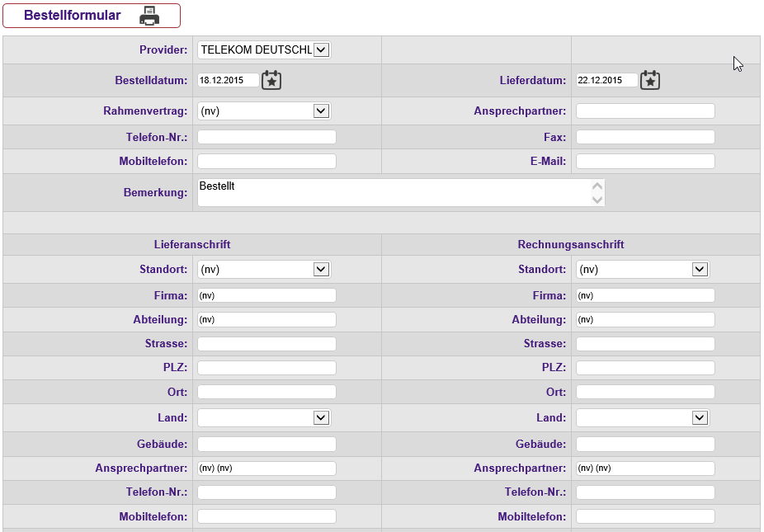Focus the Fax input field
Image resolution: width=764 pixels, height=532 pixels.
click(x=645, y=137)
